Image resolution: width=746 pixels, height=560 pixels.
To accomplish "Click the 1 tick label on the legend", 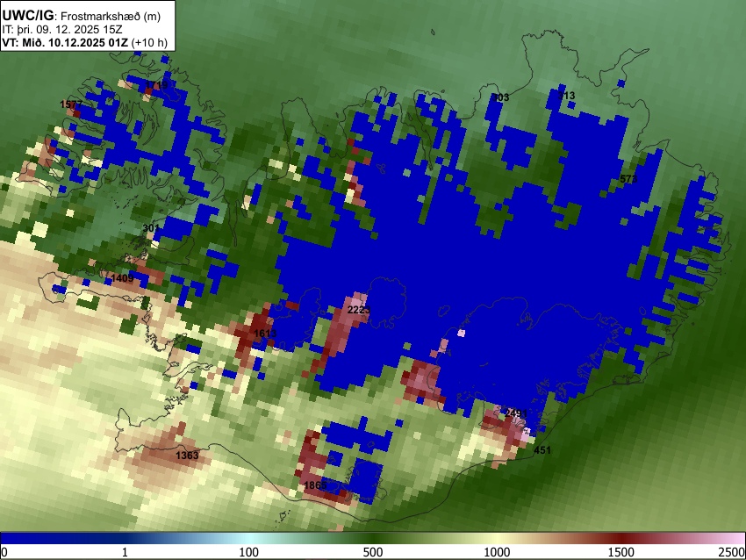I will (x=125, y=552).
